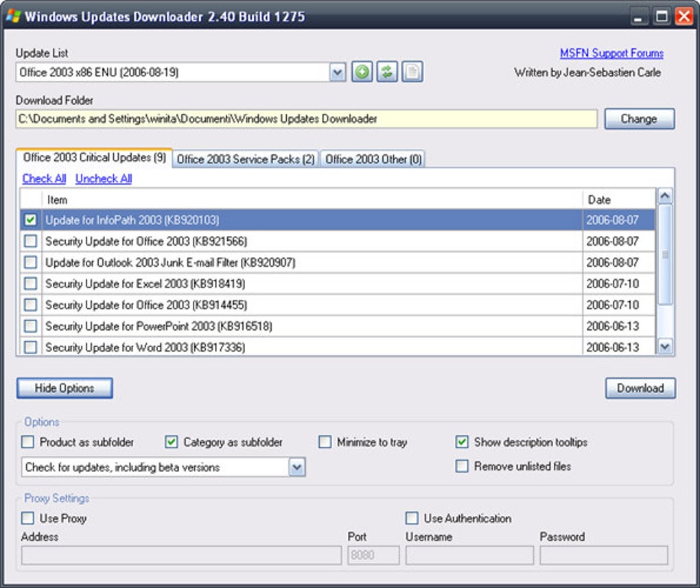Click the Password input field
The image size is (700, 588).
(x=604, y=555)
